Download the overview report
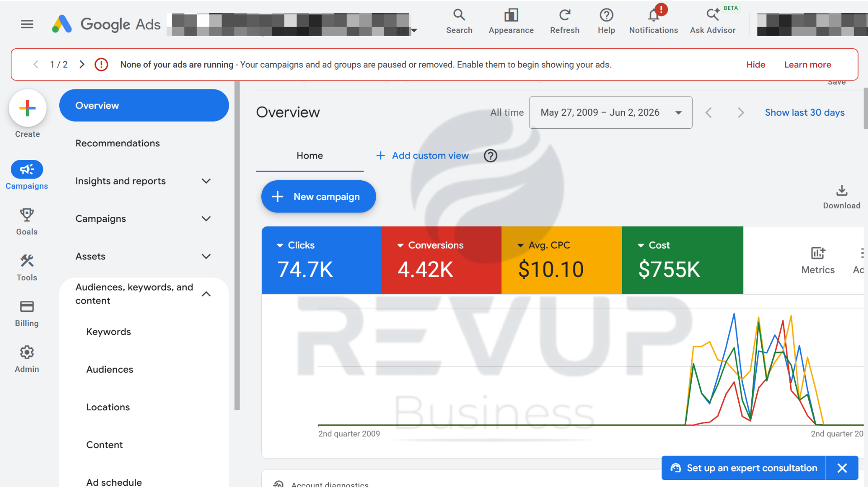 coord(841,197)
